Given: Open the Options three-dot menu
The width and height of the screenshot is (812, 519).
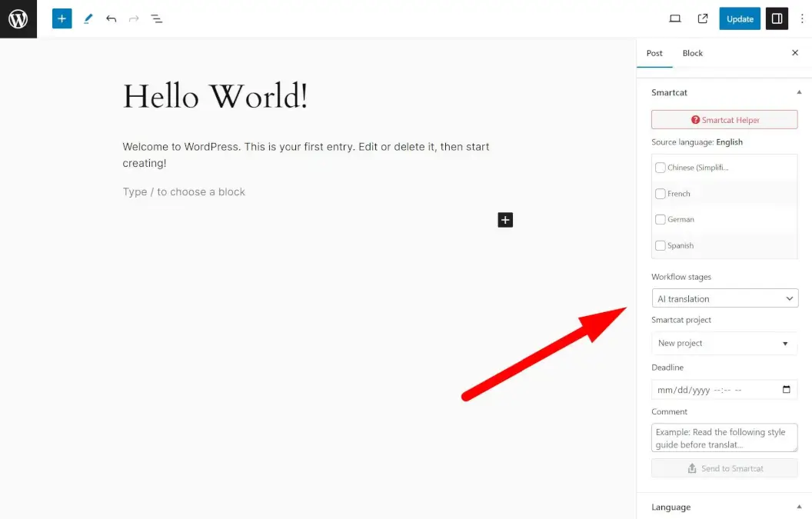Looking at the screenshot, I should pos(802,19).
